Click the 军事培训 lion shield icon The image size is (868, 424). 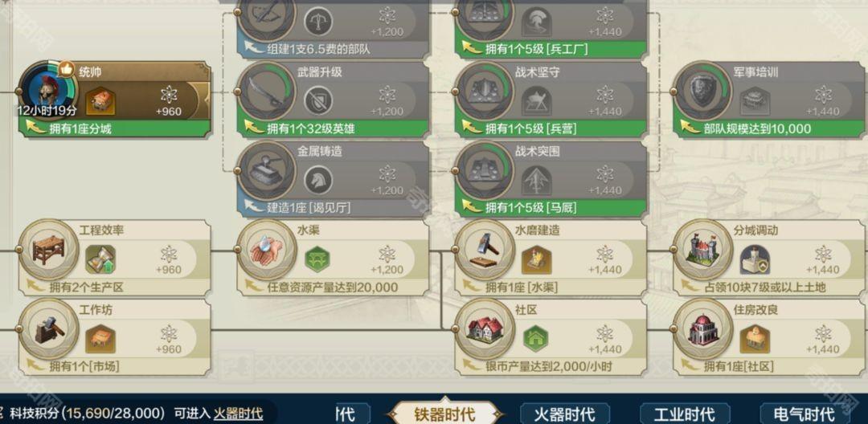702,91
